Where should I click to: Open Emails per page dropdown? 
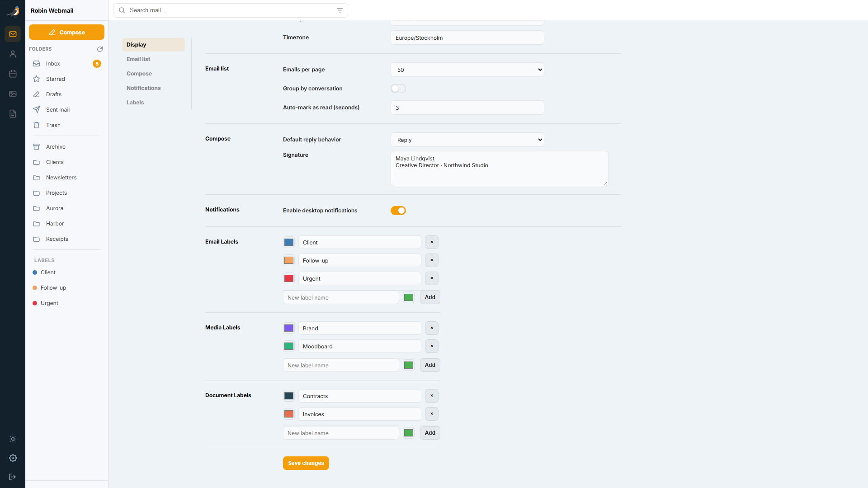pyautogui.click(x=467, y=70)
